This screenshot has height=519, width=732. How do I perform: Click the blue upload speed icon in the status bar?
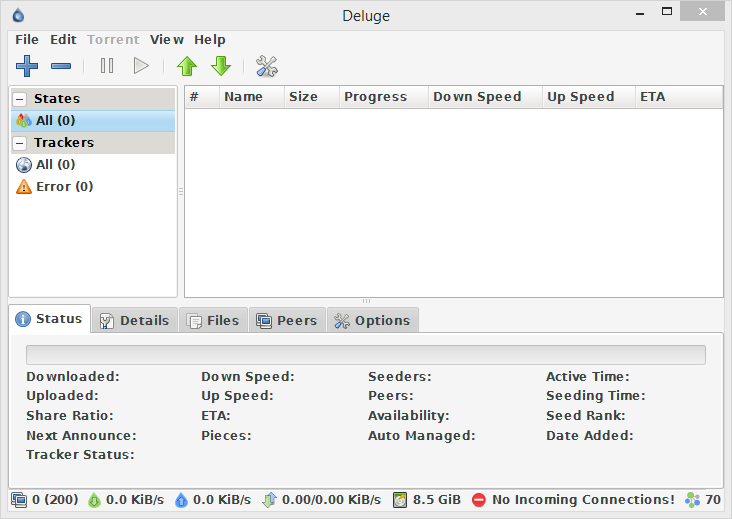(x=181, y=500)
